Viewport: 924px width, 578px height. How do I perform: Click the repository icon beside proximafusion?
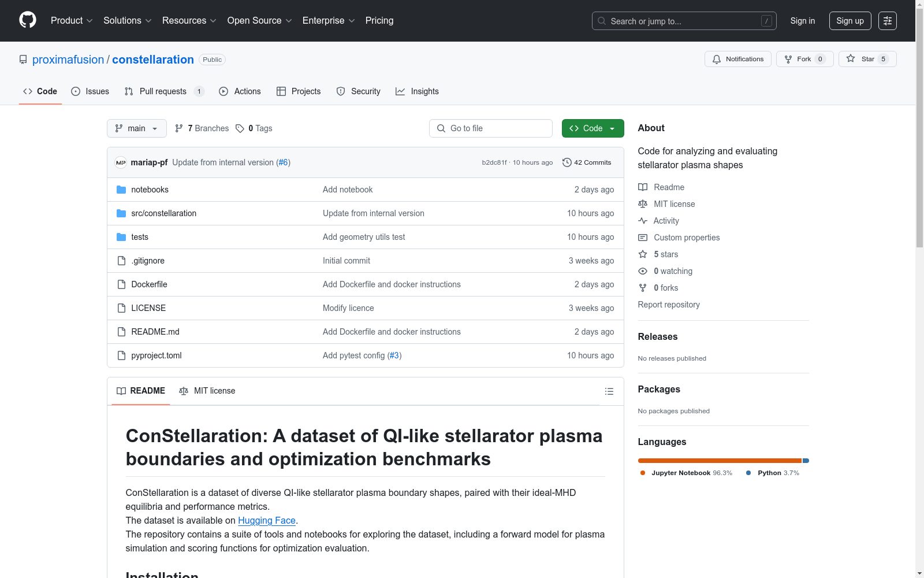point(23,60)
